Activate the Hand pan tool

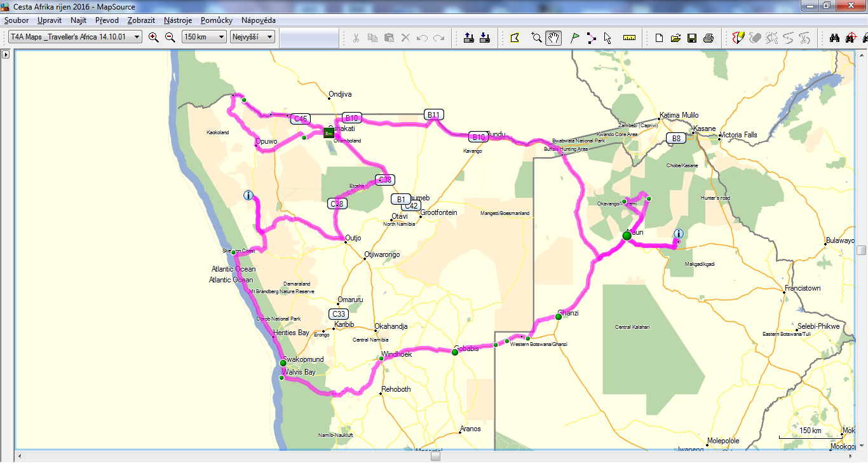pos(553,38)
